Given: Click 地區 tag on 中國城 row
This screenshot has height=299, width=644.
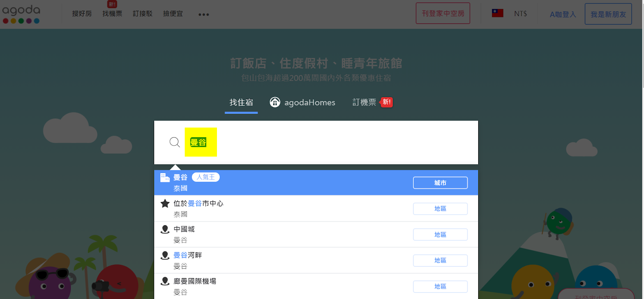Looking at the screenshot, I should 440,235.
